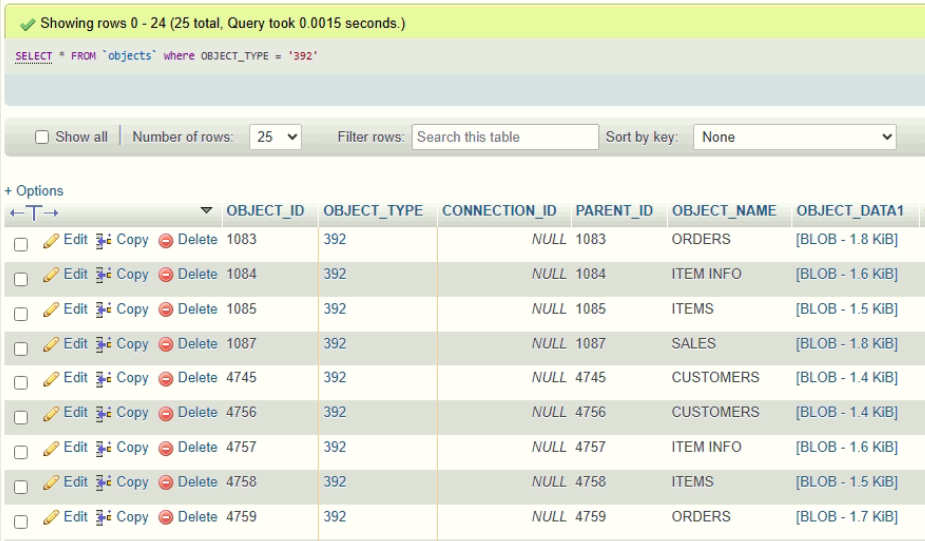Click the red Delete icon for row 1085
925x541 pixels.
coord(166,310)
